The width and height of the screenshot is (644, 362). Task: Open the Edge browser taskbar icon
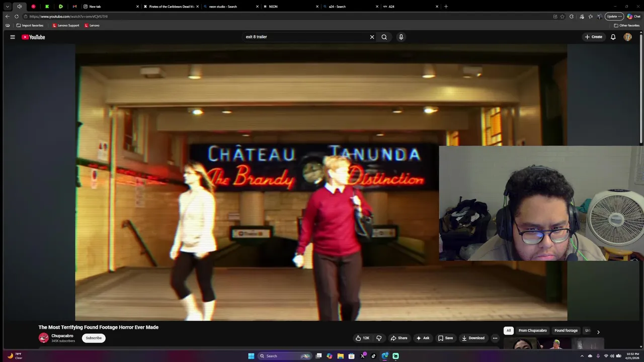coord(385,356)
